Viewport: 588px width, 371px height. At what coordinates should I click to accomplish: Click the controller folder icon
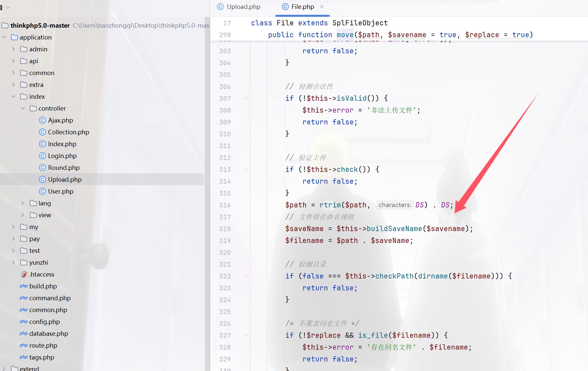coord(33,108)
